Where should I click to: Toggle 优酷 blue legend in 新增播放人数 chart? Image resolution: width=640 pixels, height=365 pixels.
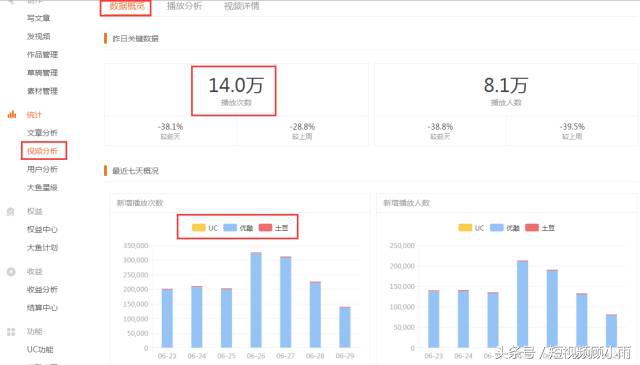click(x=504, y=228)
